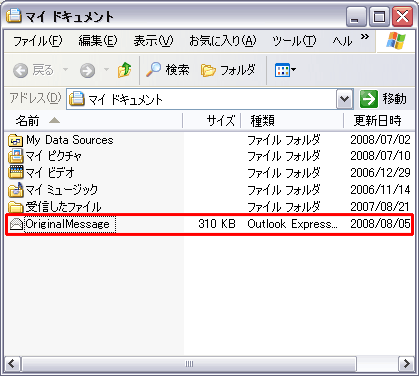Open the Back button history dropdown arrow

[66, 70]
